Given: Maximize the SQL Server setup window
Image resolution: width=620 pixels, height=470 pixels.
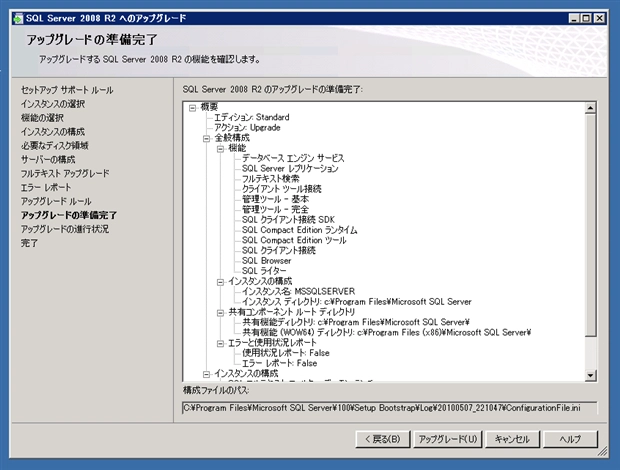Looking at the screenshot, I should point(586,18).
